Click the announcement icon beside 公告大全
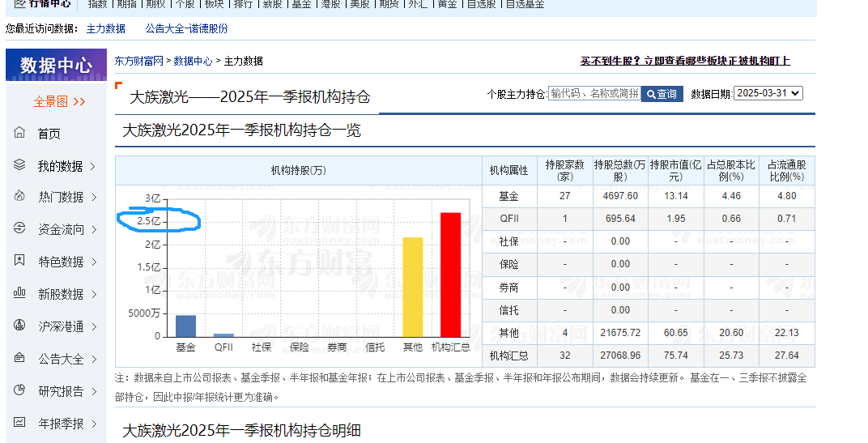The width and height of the screenshot is (868, 443). pyautogui.click(x=19, y=357)
